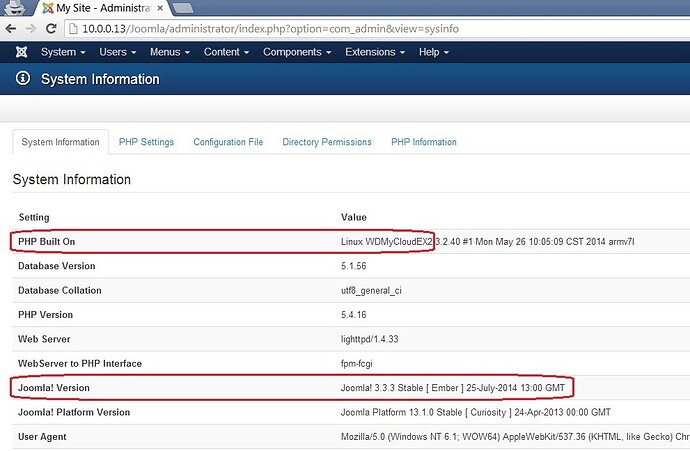The height and width of the screenshot is (451, 690).
Task: Click the System Information page title in the blue header
Action: (x=100, y=79)
